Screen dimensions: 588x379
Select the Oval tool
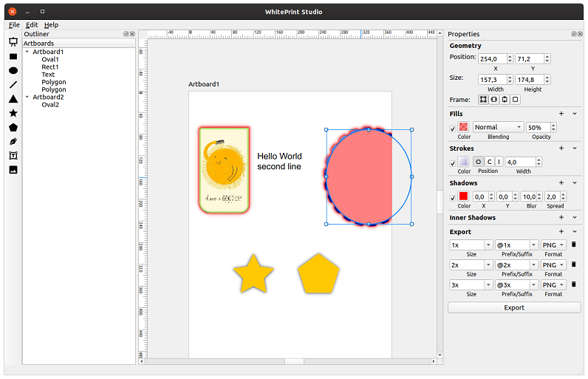[x=13, y=70]
